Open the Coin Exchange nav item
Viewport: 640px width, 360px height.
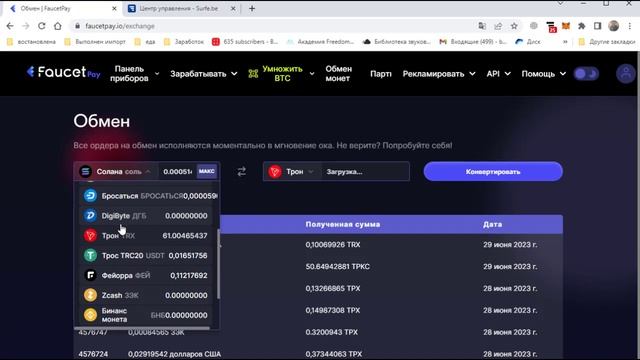338,73
